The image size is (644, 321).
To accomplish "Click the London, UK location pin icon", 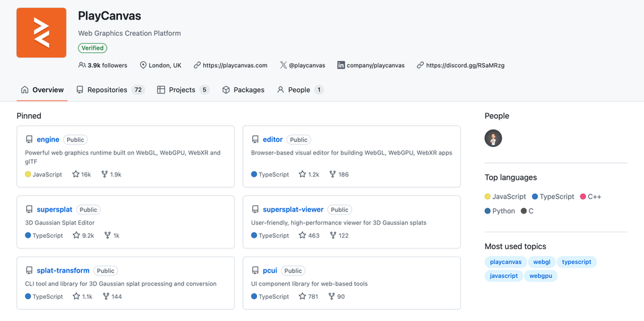I will pyautogui.click(x=143, y=65).
